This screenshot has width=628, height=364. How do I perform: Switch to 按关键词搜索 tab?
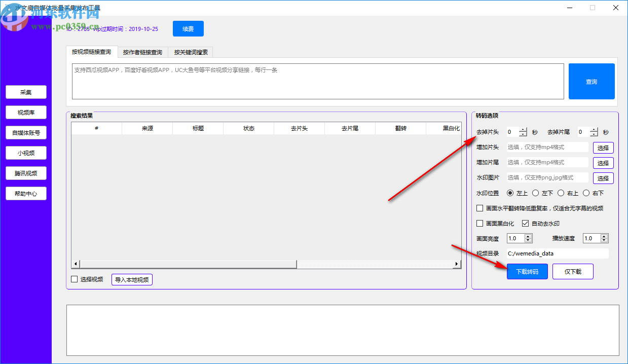[191, 52]
